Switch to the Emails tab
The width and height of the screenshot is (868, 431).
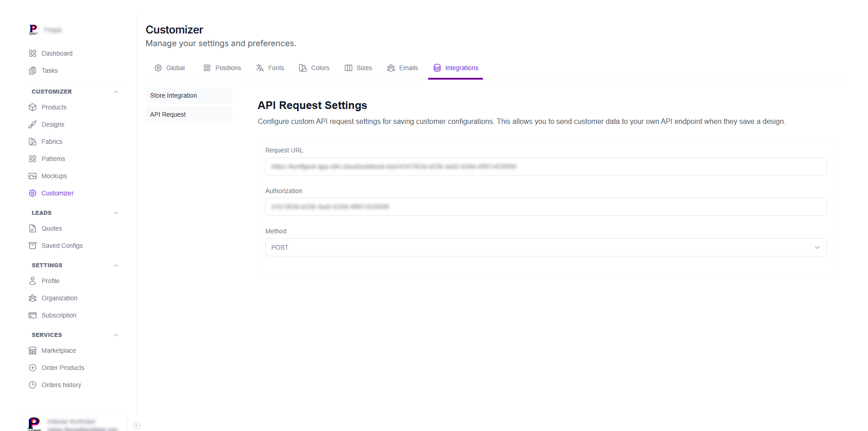402,68
